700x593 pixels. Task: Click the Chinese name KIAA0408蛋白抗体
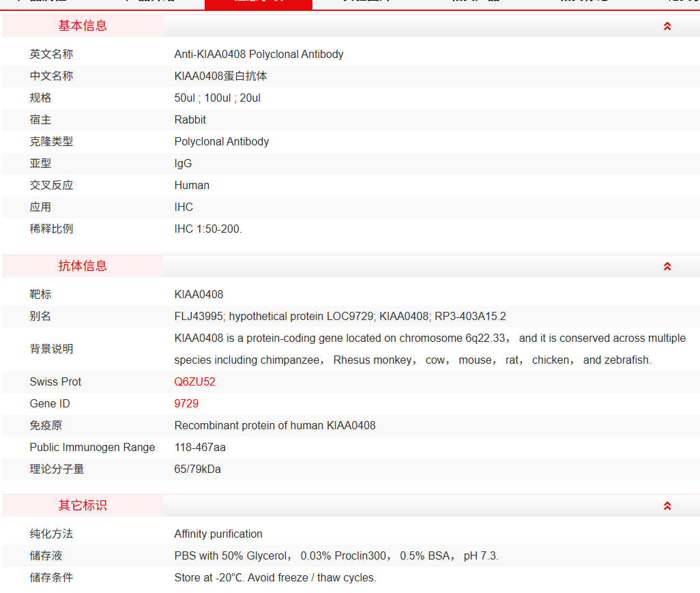point(220,76)
